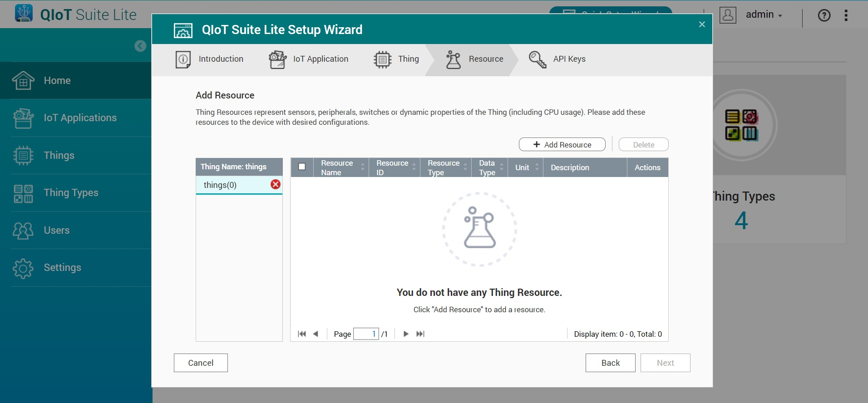This screenshot has height=403, width=868.
Task: Collapse the sidebar with the arrow icon
Action: 140,46
